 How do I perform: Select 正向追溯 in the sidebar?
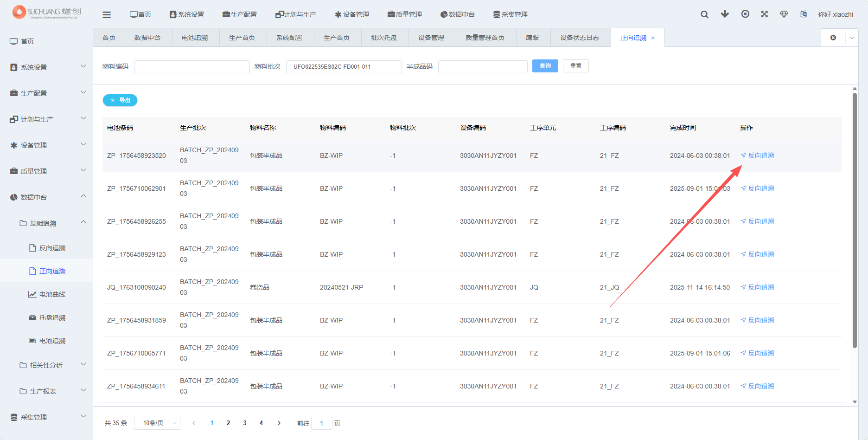point(46,271)
